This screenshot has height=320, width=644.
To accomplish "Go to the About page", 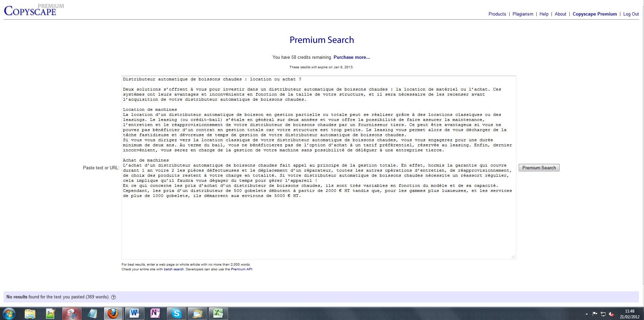I will [560, 14].
